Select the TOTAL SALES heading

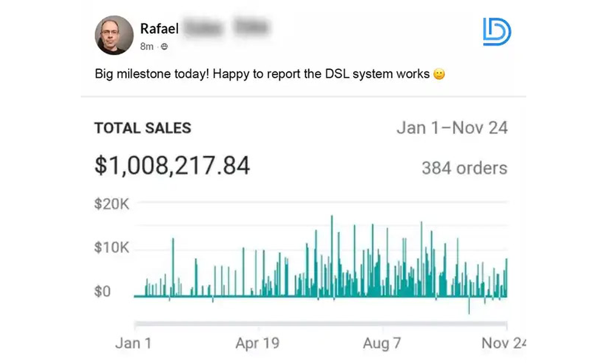(143, 128)
